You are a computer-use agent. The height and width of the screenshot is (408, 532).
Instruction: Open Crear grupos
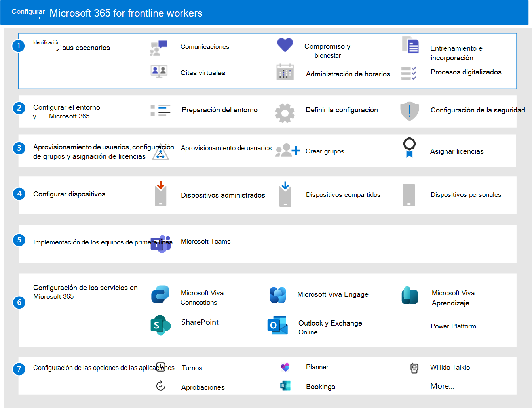pos(325,151)
